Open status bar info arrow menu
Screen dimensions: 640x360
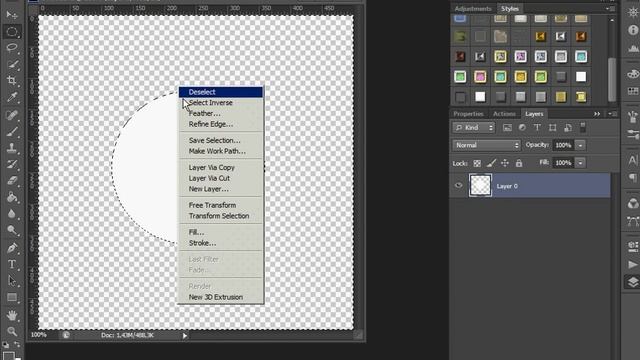185,336
